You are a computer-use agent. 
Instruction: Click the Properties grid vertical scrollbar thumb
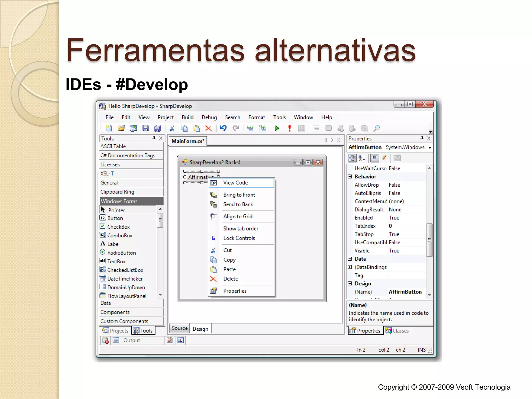tap(429, 240)
